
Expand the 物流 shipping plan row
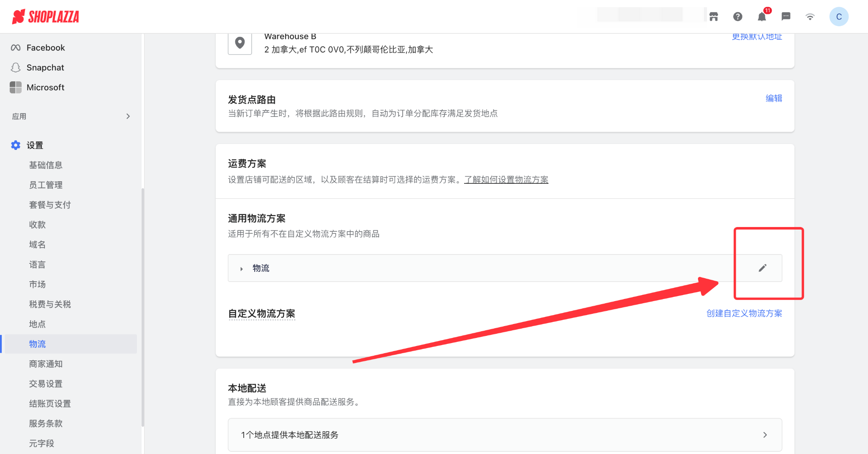tap(242, 269)
